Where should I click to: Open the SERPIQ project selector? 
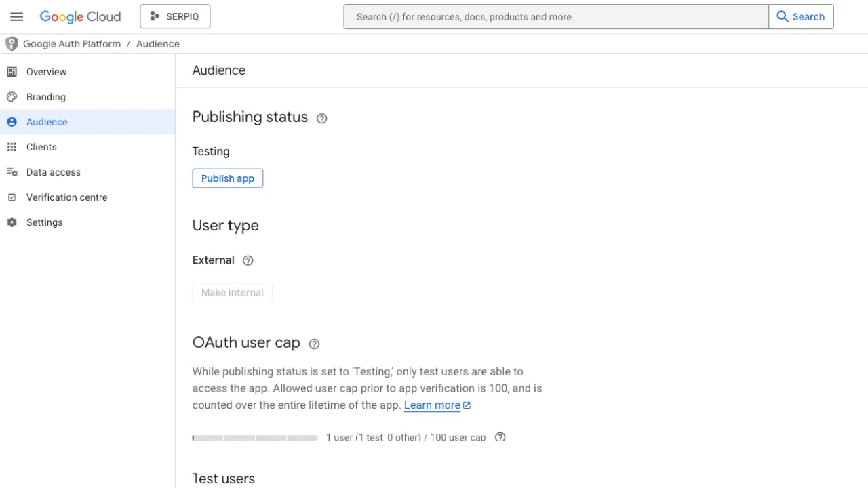click(175, 17)
